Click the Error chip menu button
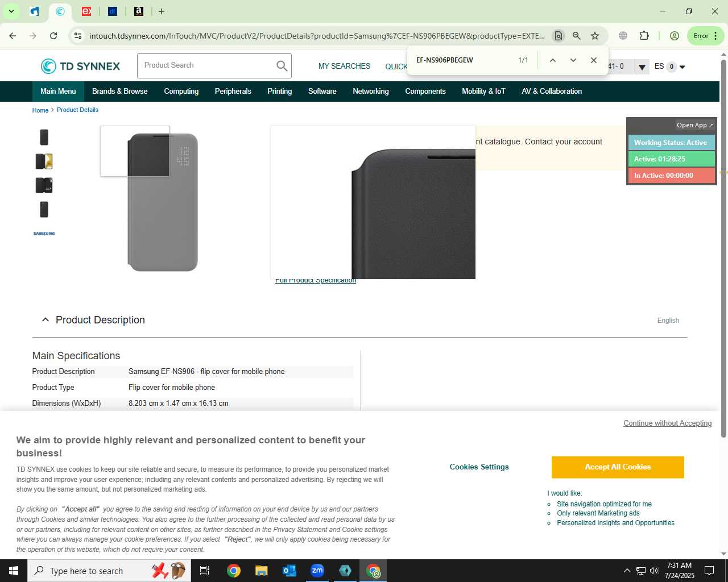 [705, 36]
